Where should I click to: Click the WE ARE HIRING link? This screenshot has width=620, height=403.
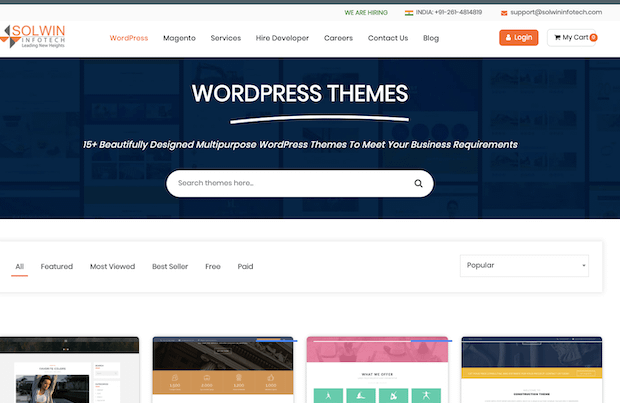click(366, 13)
